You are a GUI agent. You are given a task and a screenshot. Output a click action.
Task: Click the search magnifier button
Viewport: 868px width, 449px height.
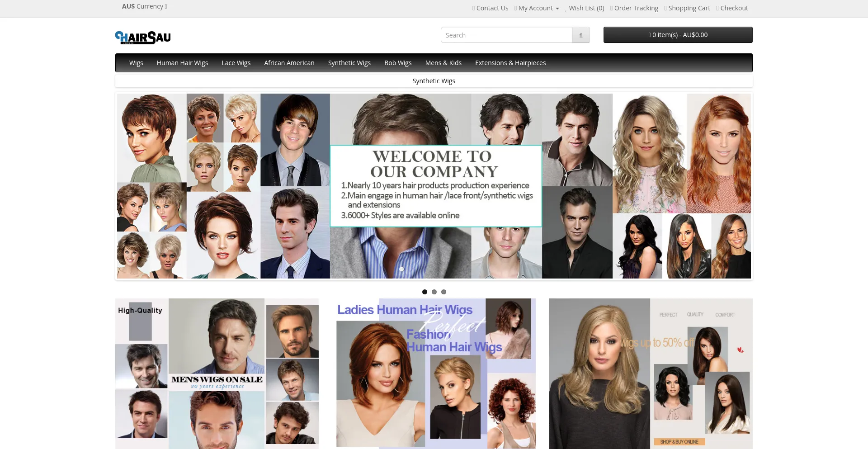581,35
